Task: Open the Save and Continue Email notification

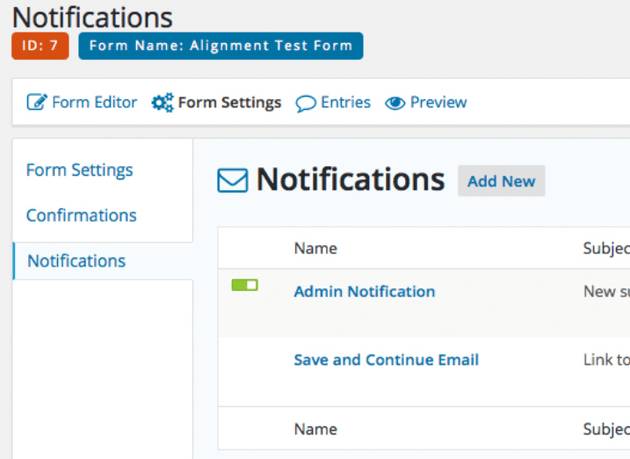Action: click(386, 360)
